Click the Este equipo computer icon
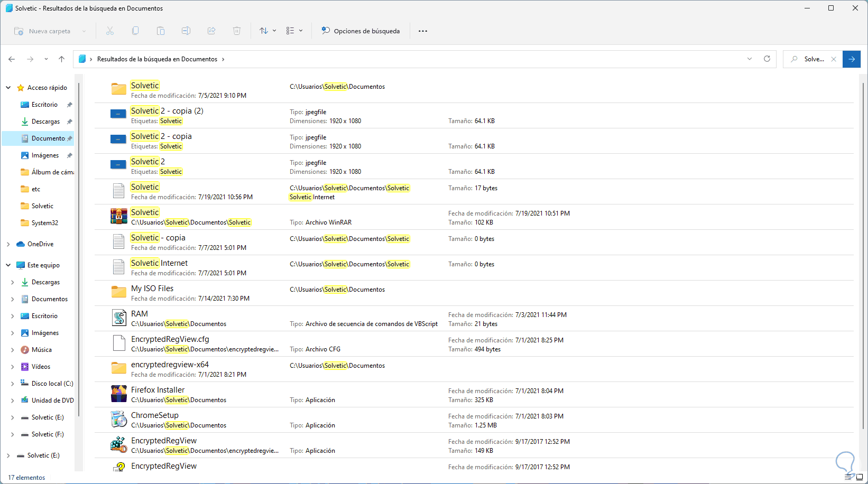Screen dimensions: 868x484 click(21, 265)
